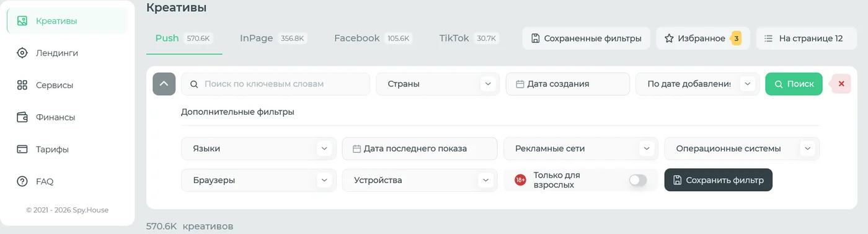
Task: Switch to the InPage tab
Action: point(273,38)
